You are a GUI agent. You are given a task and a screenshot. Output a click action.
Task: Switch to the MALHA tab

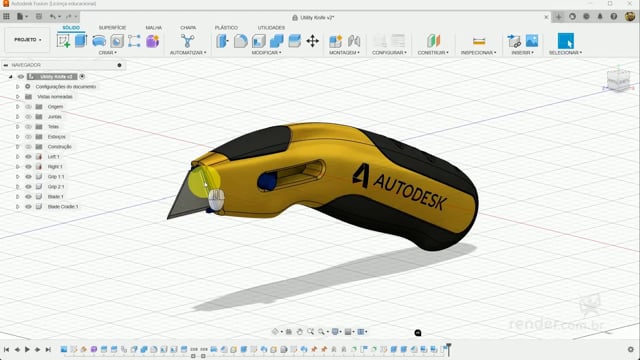pos(154,27)
